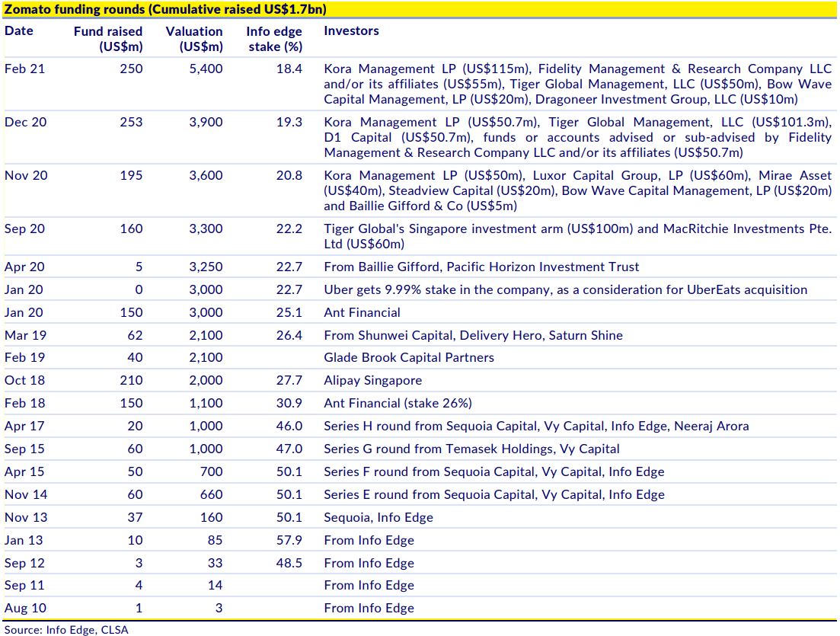Select 'Alipay Singapore' investor text
The height and width of the screenshot is (636, 840).
coord(373,380)
